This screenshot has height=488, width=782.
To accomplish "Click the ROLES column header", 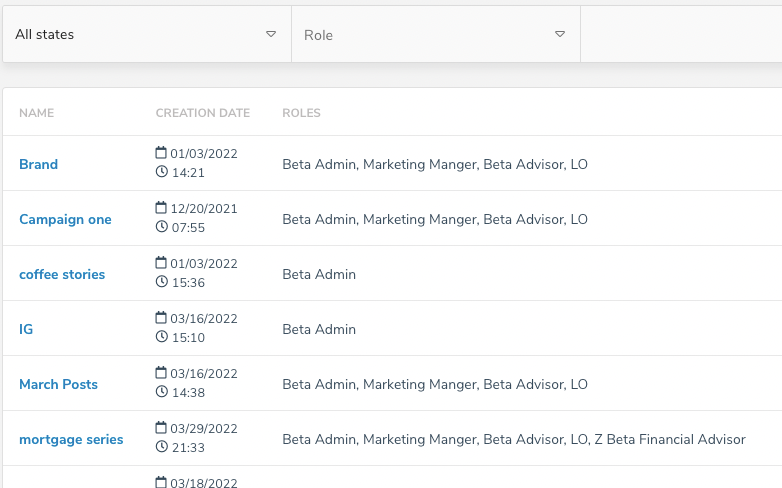I will pyautogui.click(x=301, y=113).
